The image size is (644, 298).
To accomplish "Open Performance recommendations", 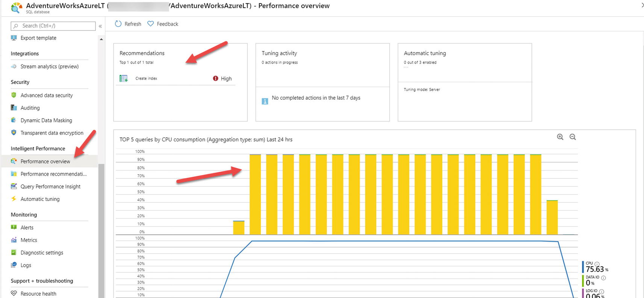I will click(x=53, y=174).
